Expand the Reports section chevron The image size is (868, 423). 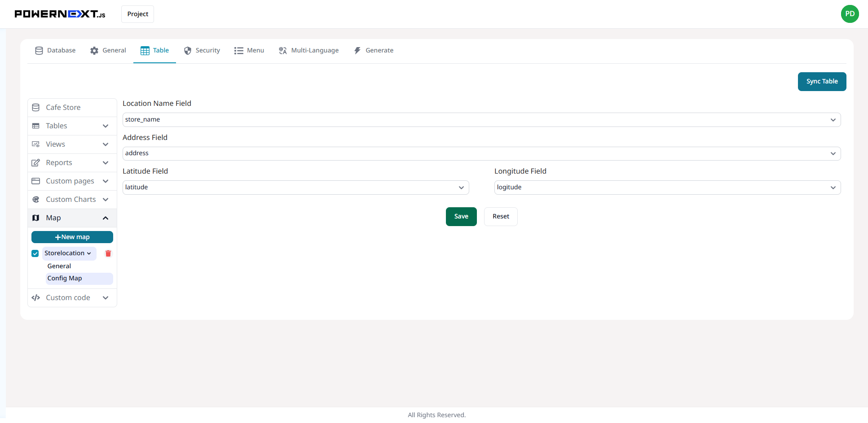106,163
